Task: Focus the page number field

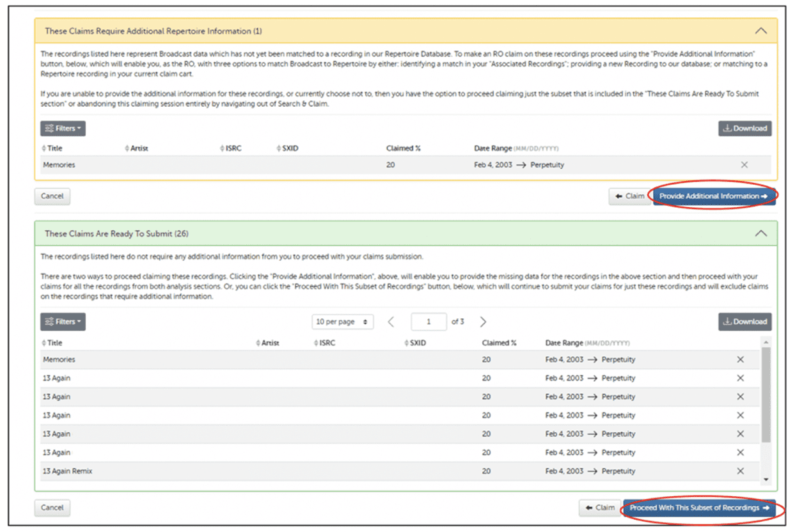Action: point(429,322)
